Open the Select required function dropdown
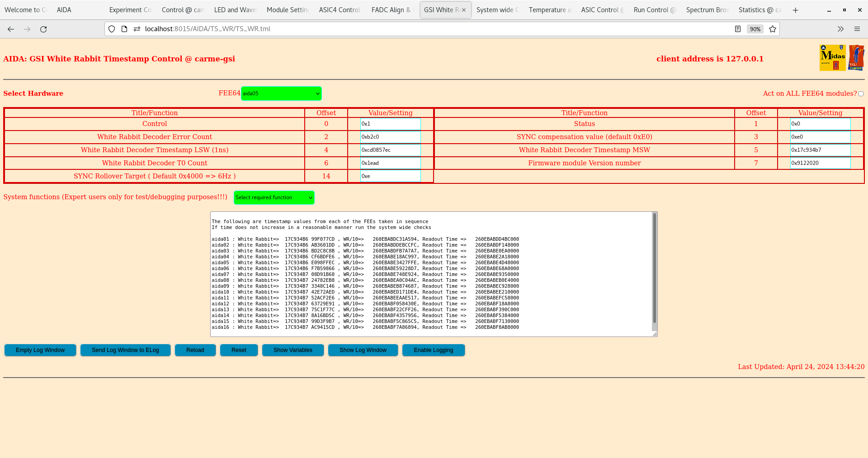This screenshot has width=868, height=458. pyautogui.click(x=274, y=197)
